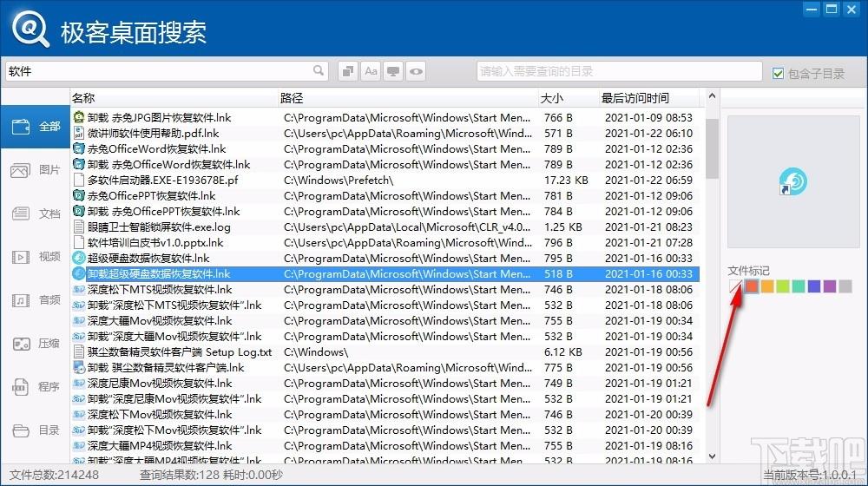Select icon of 赤兔OfficeWord恢复软件.lnk
868x486 pixels.
coord(79,149)
